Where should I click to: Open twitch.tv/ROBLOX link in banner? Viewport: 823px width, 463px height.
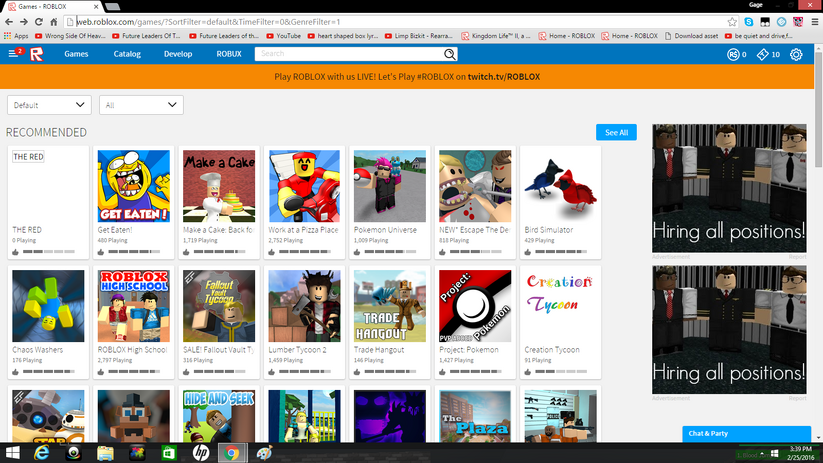click(x=503, y=77)
